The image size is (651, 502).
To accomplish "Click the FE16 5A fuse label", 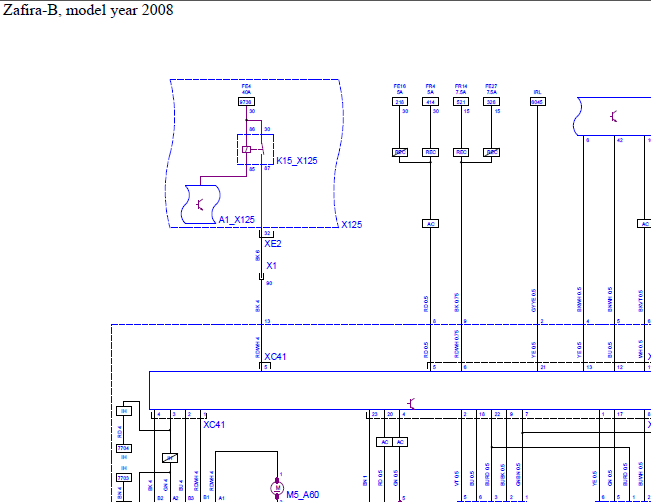I will (400, 89).
